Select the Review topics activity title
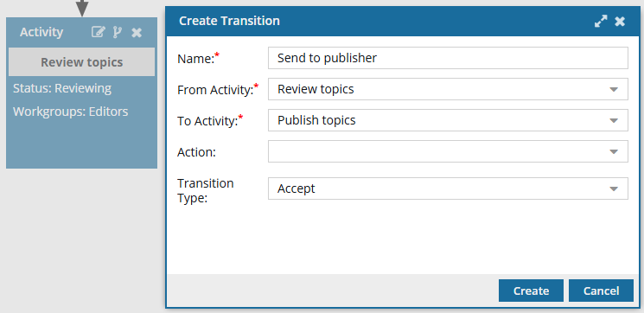The height and width of the screenshot is (313, 644). (x=82, y=62)
